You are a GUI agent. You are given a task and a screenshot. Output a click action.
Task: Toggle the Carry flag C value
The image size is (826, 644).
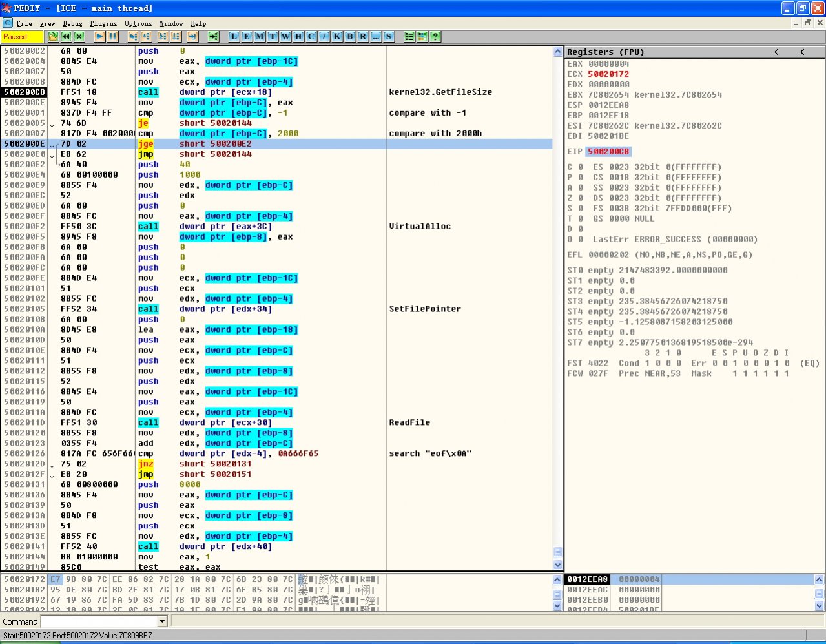[580, 167]
